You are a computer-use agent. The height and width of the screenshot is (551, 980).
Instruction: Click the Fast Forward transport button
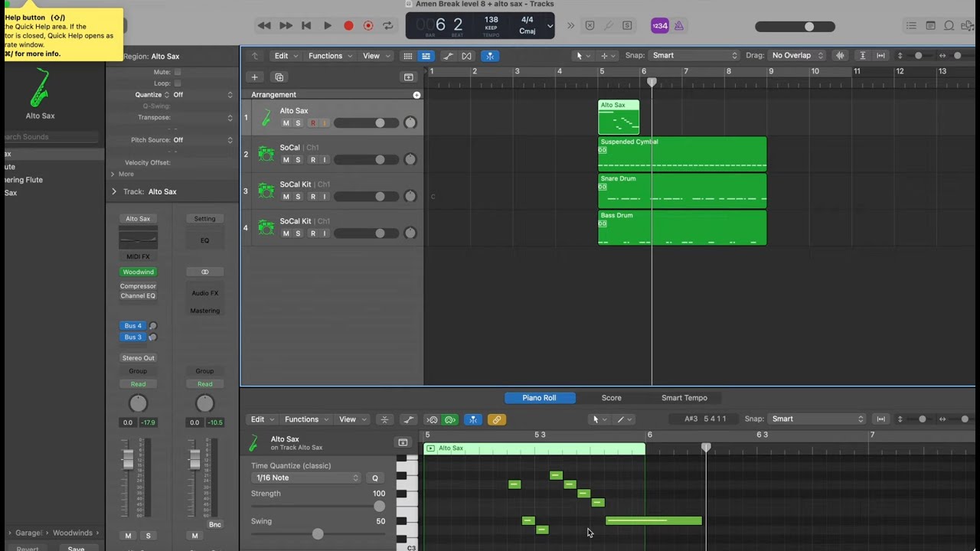pyautogui.click(x=286, y=25)
